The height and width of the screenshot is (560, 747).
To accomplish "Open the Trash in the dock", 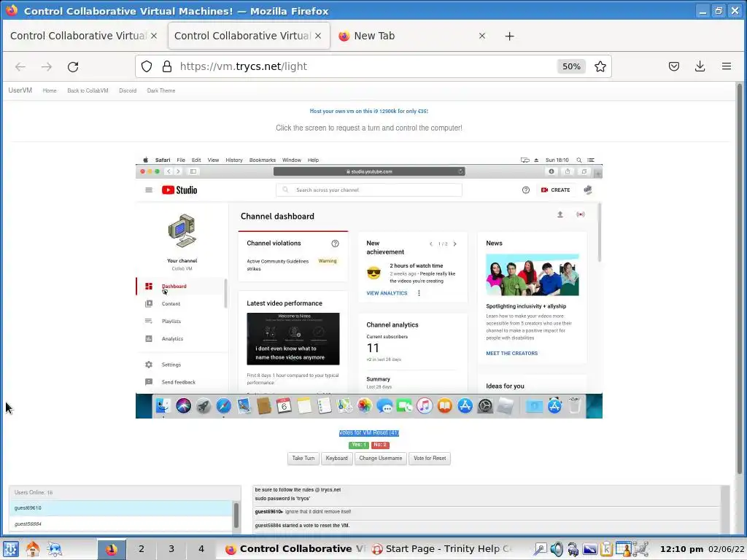I will [x=575, y=406].
